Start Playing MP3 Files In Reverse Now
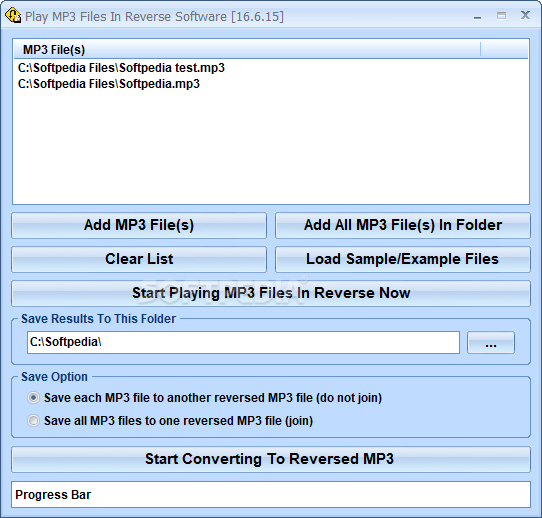Viewport: 542px width, 518px height. [x=271, y=293]
